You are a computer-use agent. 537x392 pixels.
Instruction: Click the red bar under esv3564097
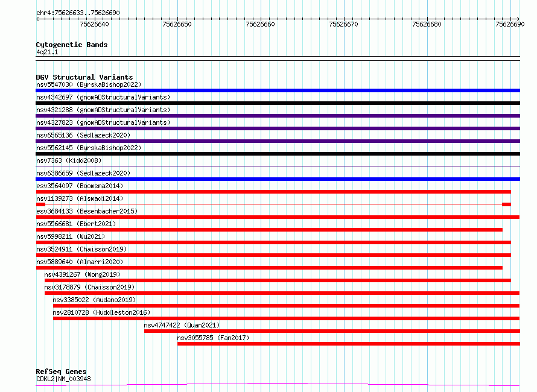(x=273, y=192)
